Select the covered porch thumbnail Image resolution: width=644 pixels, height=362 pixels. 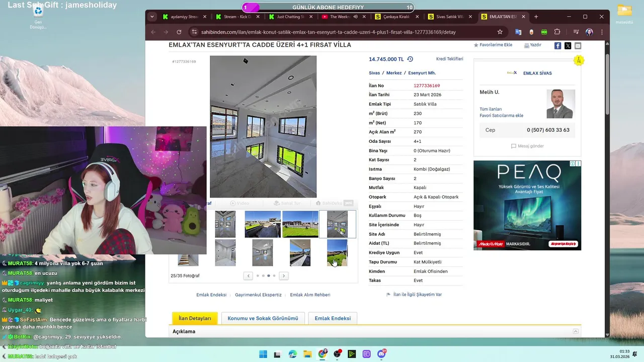pos(300,252)
